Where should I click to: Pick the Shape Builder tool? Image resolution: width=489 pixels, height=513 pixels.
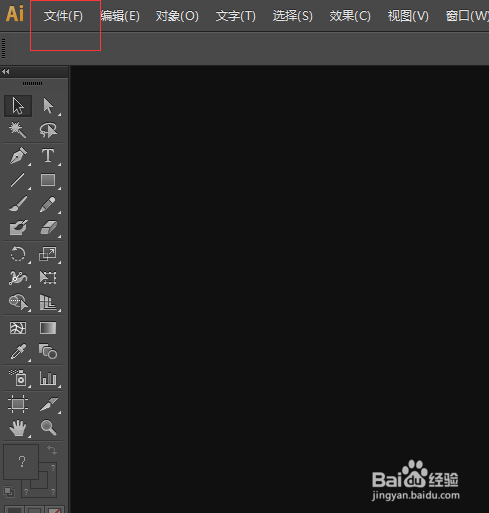[18, 302]
